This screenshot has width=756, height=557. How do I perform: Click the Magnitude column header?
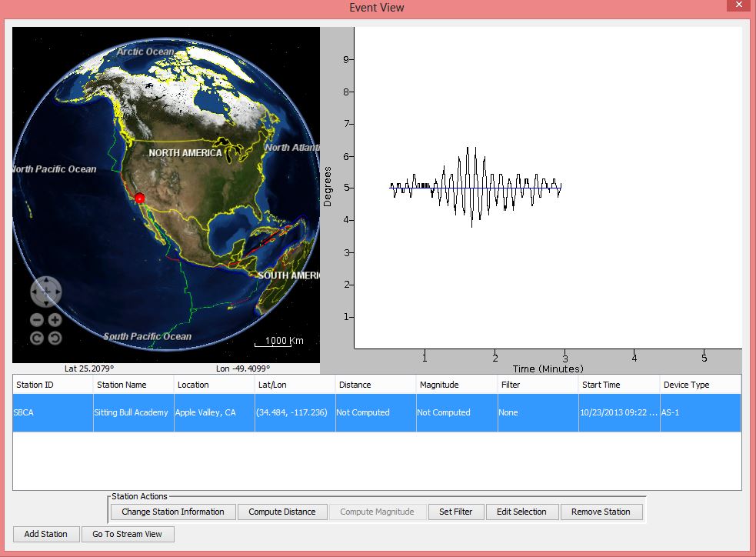click(x=456, y=385)
